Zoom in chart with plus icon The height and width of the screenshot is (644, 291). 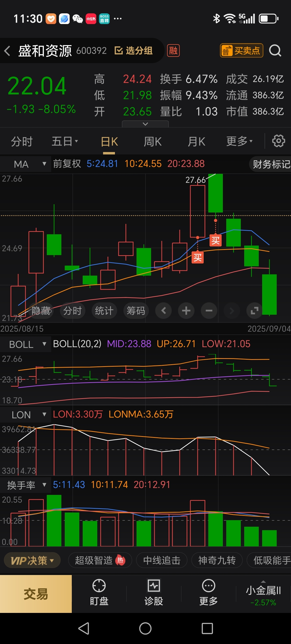[x=186, y=311]
